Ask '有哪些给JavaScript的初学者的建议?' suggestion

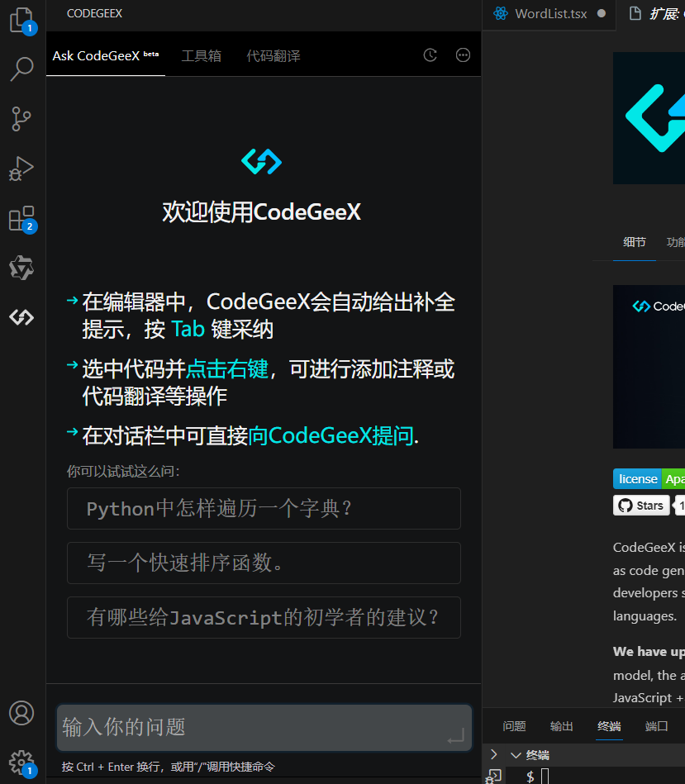pyautogui.click(x=264, y=617)
